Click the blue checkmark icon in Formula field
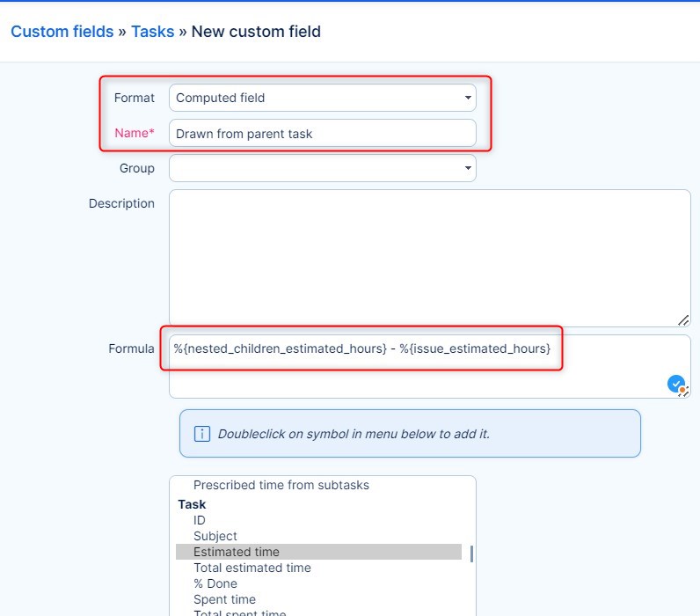Viewport: 700px width, 616px height. pyautogui.click(x=675, y=384)
